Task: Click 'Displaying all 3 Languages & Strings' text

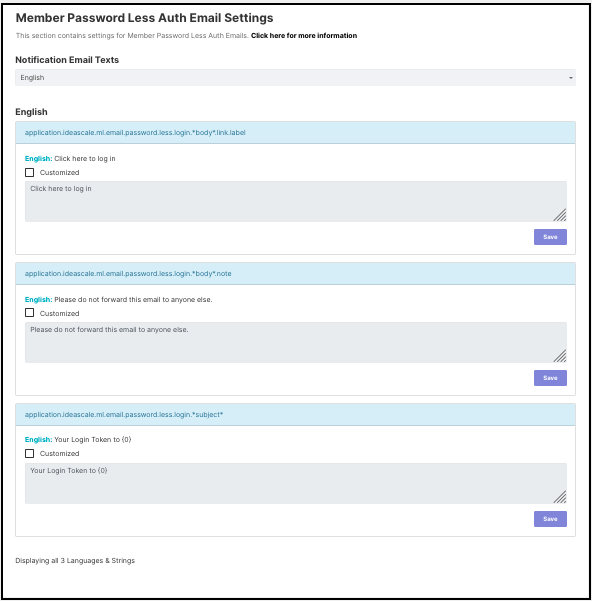Action: (x=75, y=561)
